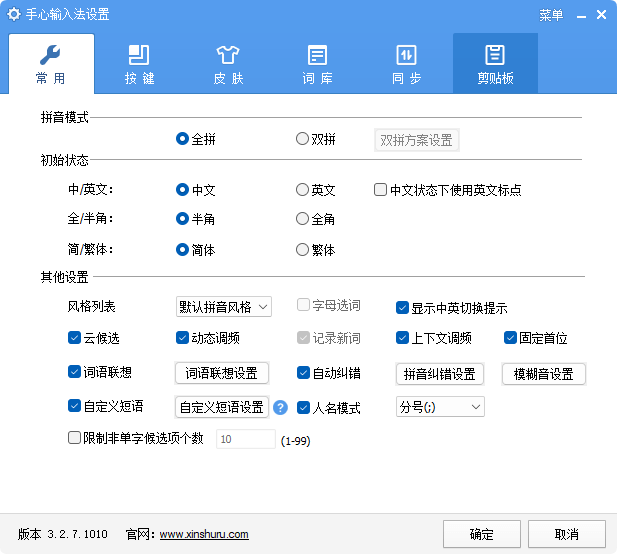
Task: Close the settings window with X
Action: 601,15
